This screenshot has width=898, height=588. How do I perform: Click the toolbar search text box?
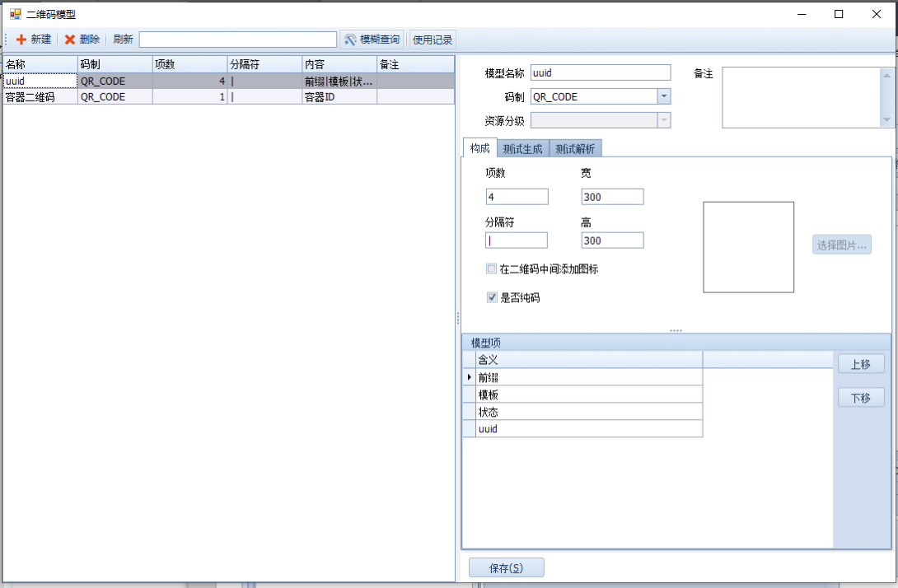[x=237, y=40]
